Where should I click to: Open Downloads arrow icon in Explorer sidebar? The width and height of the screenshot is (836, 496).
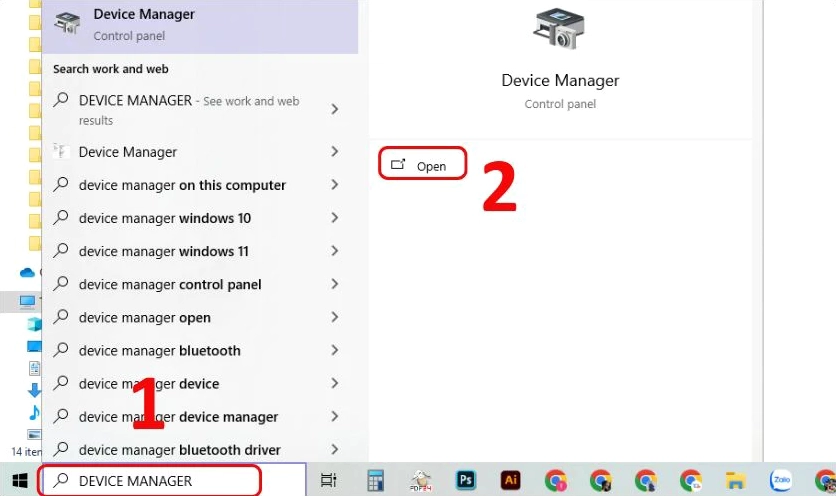pyautogui.click(x=34, y=390)
